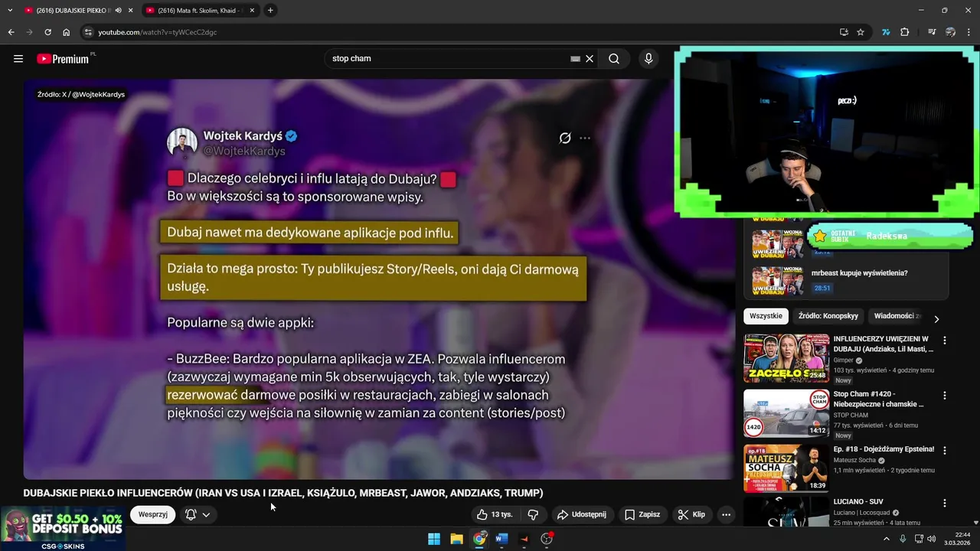Open the LUCIANO - SUV video
The image size is (980, 551).
(x=858, y=502)
